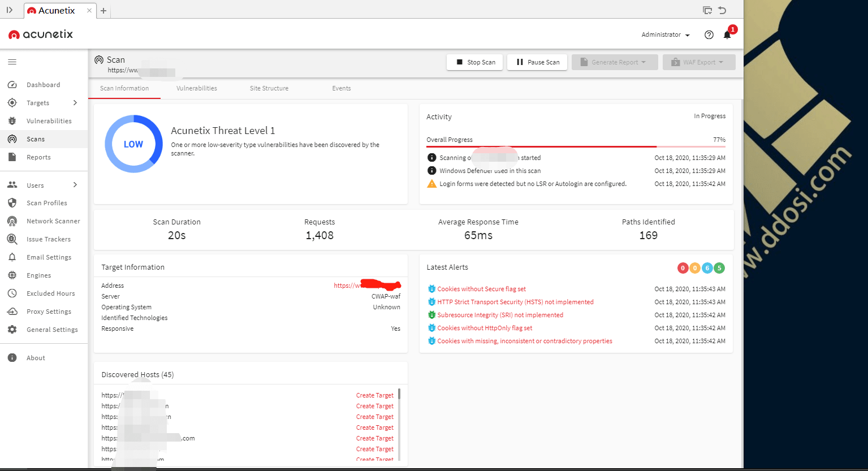Switch to the Site Structure tab

point(269,88)
